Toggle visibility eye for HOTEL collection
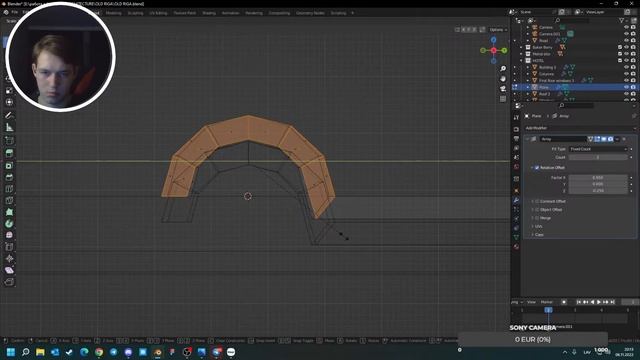Viewport: 640px width, 360px height. pos(627,60)
